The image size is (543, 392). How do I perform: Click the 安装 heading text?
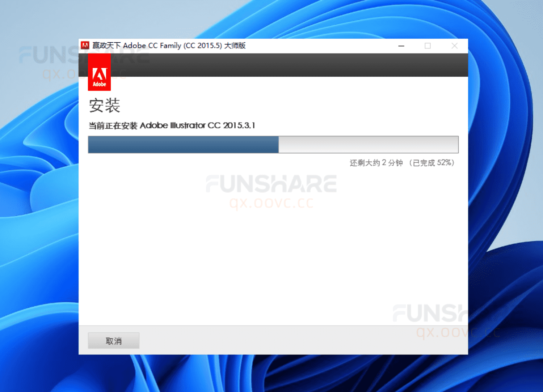[105, 106]
